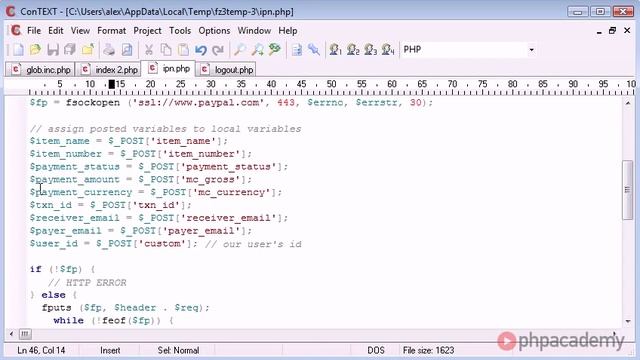Switch to the glob.inc.php tab

(40, 70)
